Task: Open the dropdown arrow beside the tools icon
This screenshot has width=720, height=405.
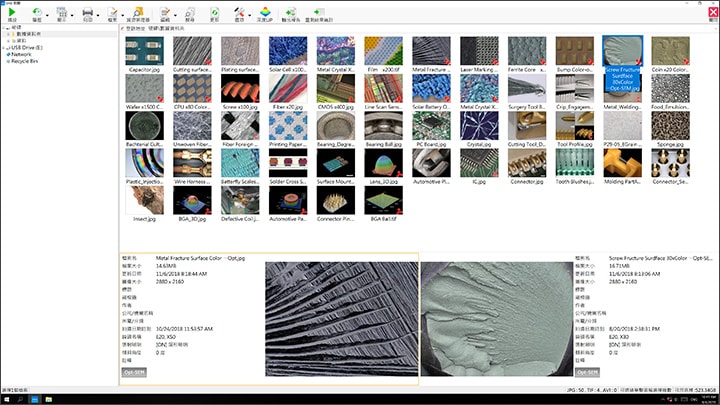Action: [x=251, y=13]
